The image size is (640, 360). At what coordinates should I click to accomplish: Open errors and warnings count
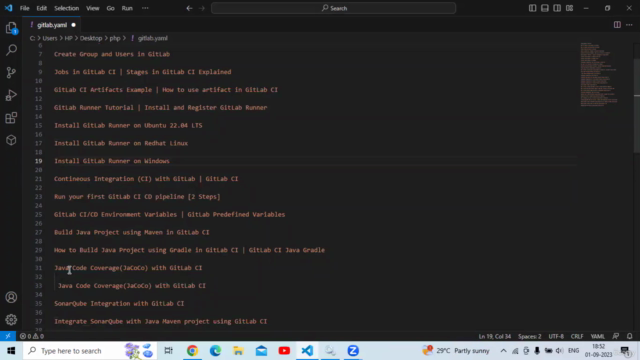32,336
